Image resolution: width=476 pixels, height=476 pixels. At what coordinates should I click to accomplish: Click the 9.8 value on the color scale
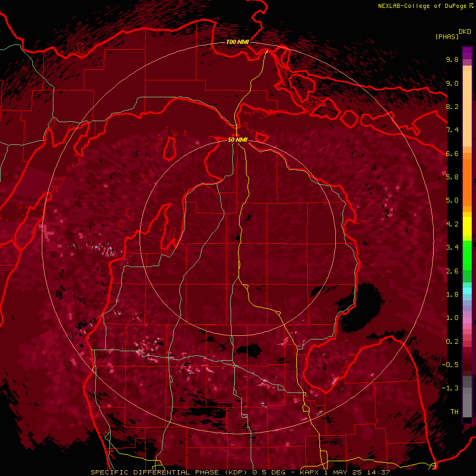tap(452, 60)
